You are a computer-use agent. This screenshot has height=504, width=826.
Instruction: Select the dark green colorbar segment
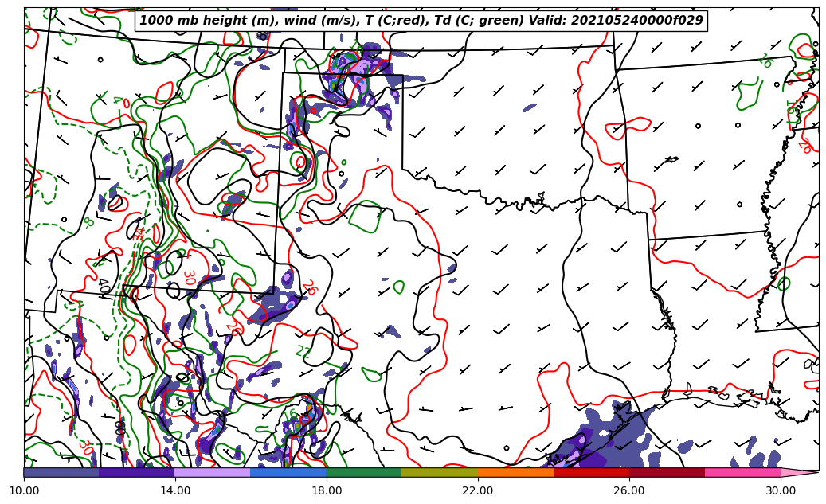pyautogui.click(x=364, y=472)
